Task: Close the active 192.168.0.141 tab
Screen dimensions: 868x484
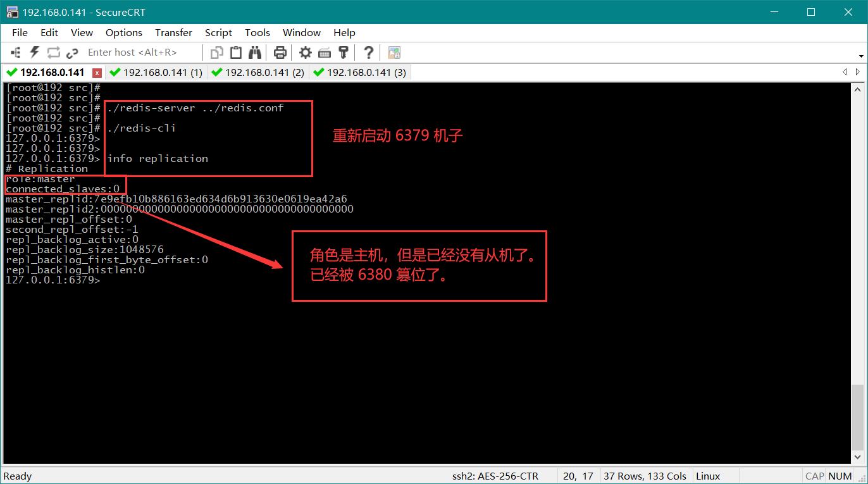Action: click(97, 73)
